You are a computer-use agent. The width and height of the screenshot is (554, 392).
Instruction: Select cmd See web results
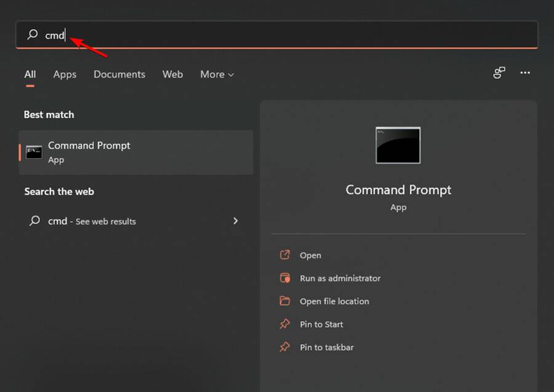point(92,221)
